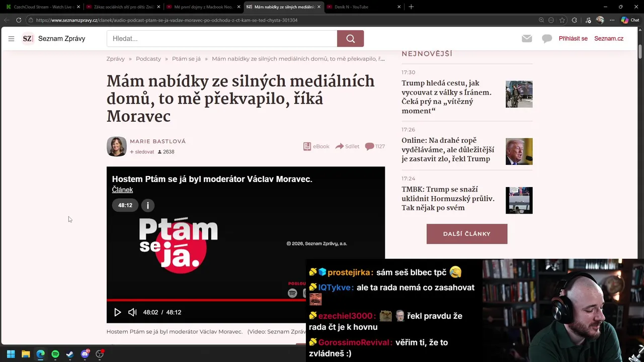This screenshot has height=362, width=644.
Task: Click the video info 'i' button
Action: click(x=148, y=205)
